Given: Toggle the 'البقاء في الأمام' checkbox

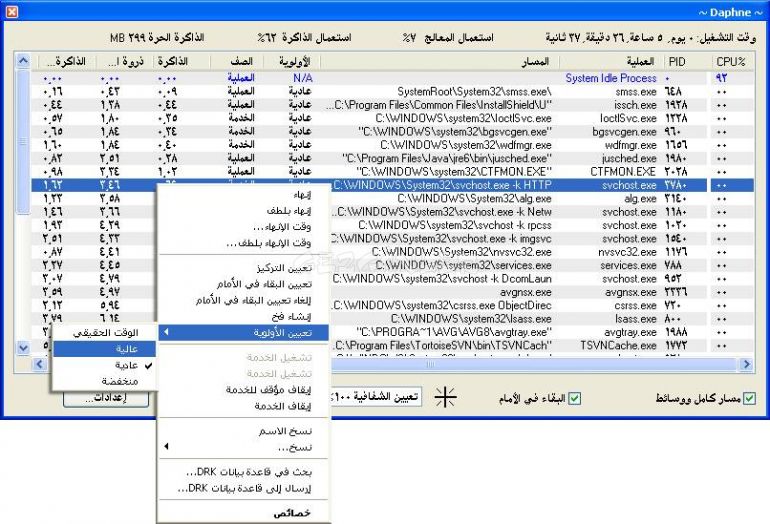Looking at the screenshot, I should (575, 398).
